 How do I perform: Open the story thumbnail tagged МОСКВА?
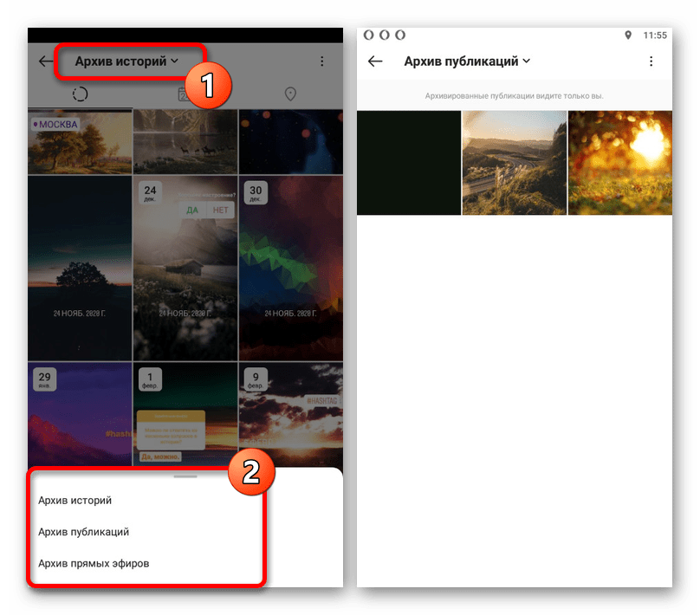coord(80,142)
